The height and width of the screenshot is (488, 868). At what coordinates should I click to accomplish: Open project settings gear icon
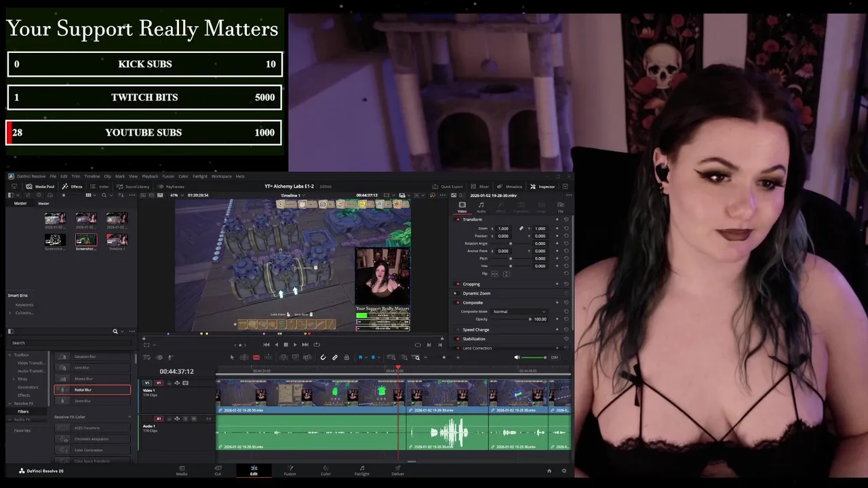pyautogui.click(x=564, y=470)
